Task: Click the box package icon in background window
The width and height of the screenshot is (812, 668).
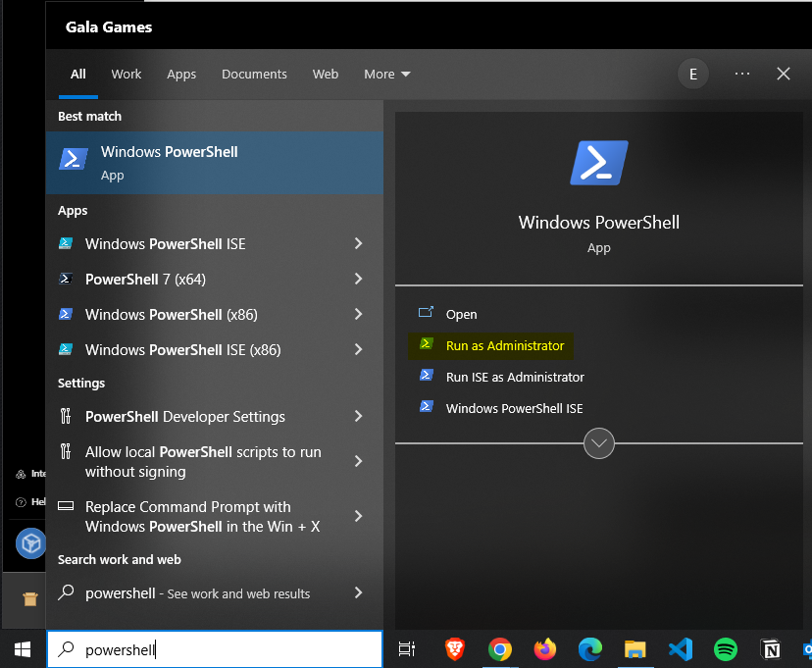Action: pyautogui.click(x=30, y=599)
